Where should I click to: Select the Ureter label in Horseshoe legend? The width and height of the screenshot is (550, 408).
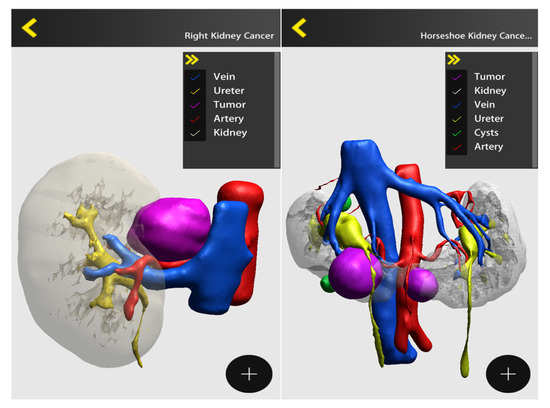[x=489, y=119]
